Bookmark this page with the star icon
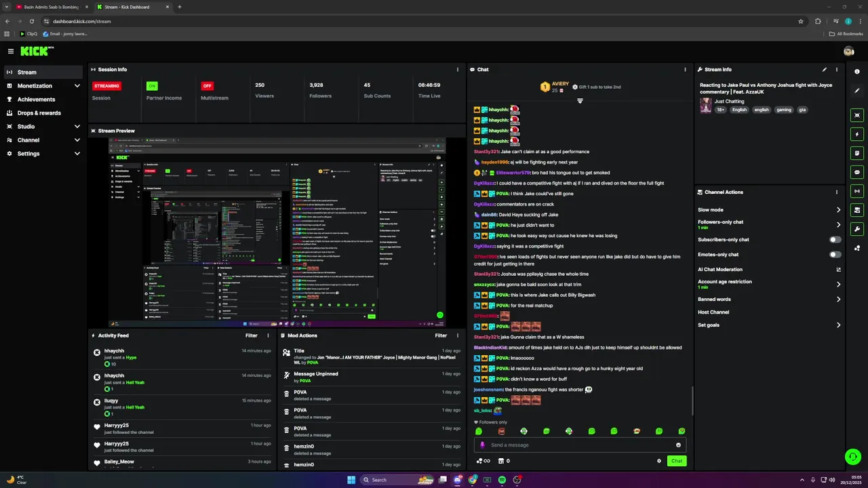 click(x=801, y=21)
